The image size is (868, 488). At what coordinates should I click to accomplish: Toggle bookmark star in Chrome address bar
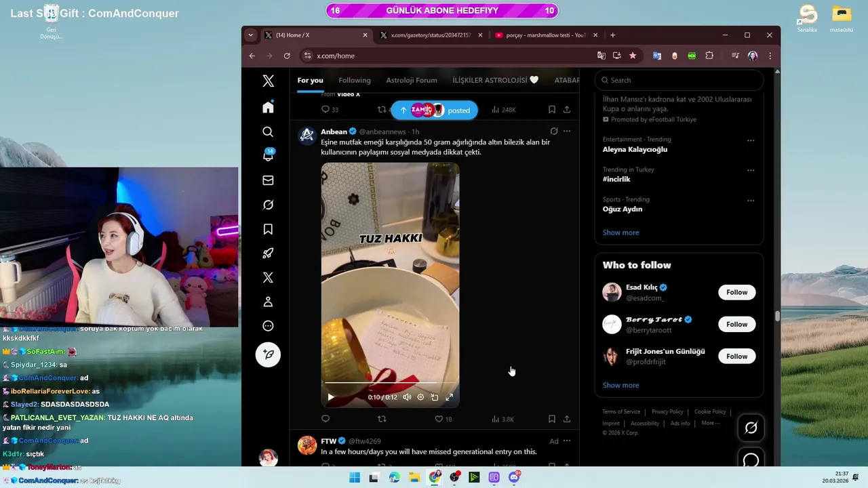pyautogui.click(x=633, y=56)
